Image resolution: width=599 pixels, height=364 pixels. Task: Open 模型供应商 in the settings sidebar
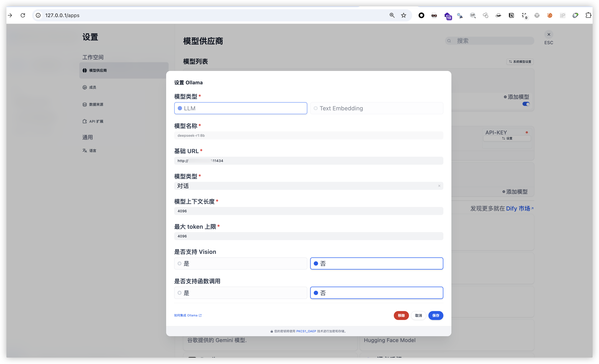(124, 70)
